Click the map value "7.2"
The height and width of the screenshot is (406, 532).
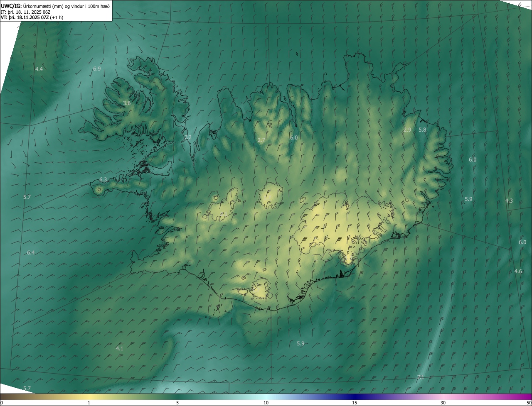(188, 137)
